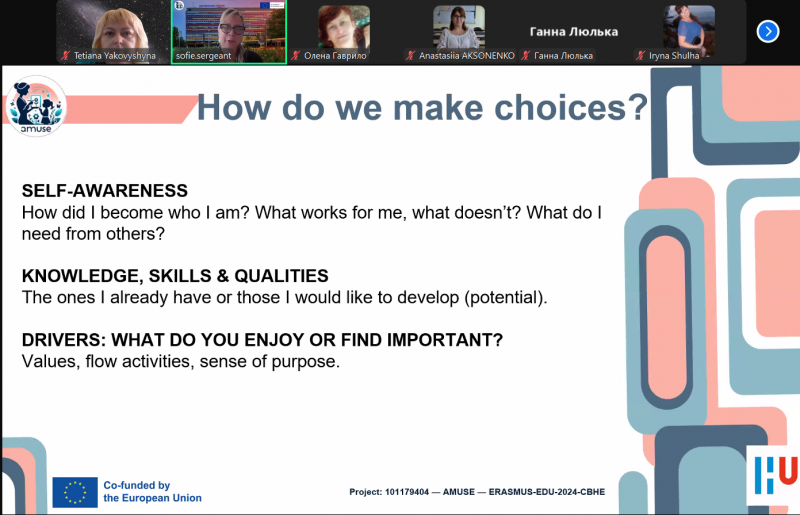Click the SELF-AWARENESS heading
800x515 pixels.
tap(105, 191)
